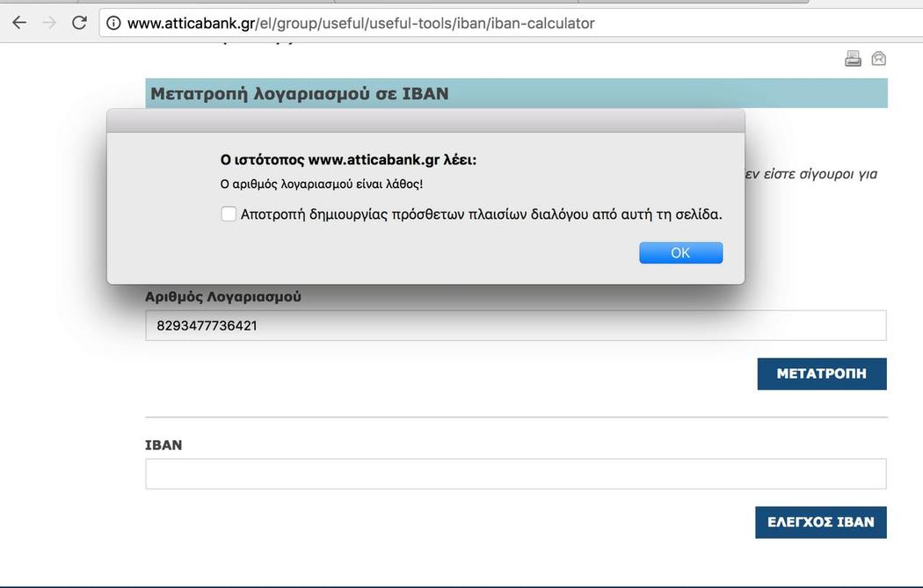Click the 'Αριθμός Λογαριασμού' label
Image resolution: width=923 pixels, height=588 pixels.
[223, 297]
